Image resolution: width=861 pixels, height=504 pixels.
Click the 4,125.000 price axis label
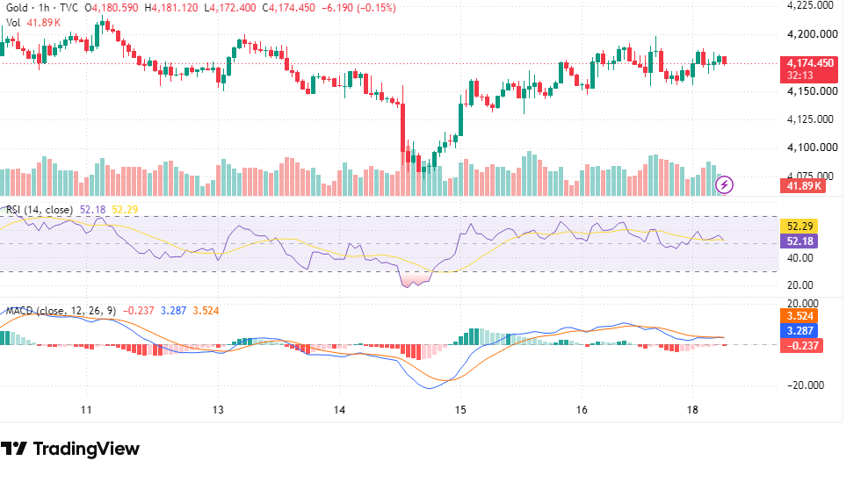810,119
